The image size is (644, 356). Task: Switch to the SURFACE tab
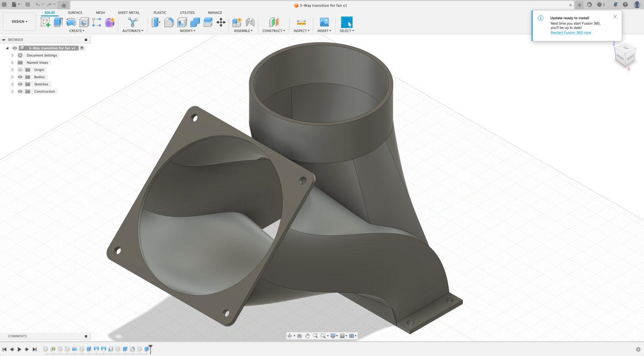pyautogui.click(x=75, y=13)
